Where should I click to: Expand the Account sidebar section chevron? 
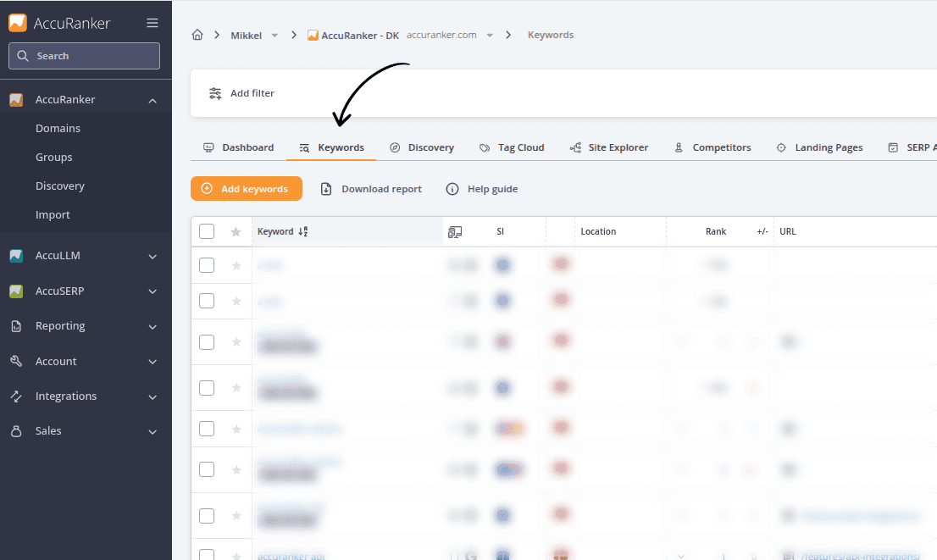[152, 362]
